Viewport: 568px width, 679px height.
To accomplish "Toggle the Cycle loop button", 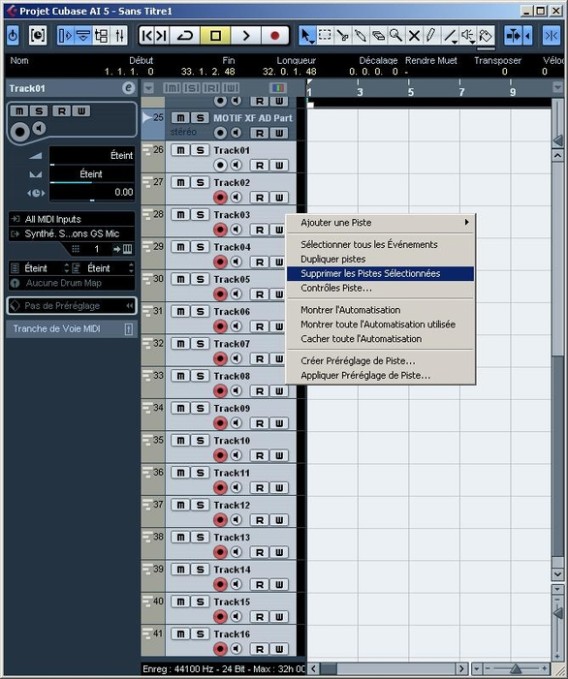I will coord(185,36).
